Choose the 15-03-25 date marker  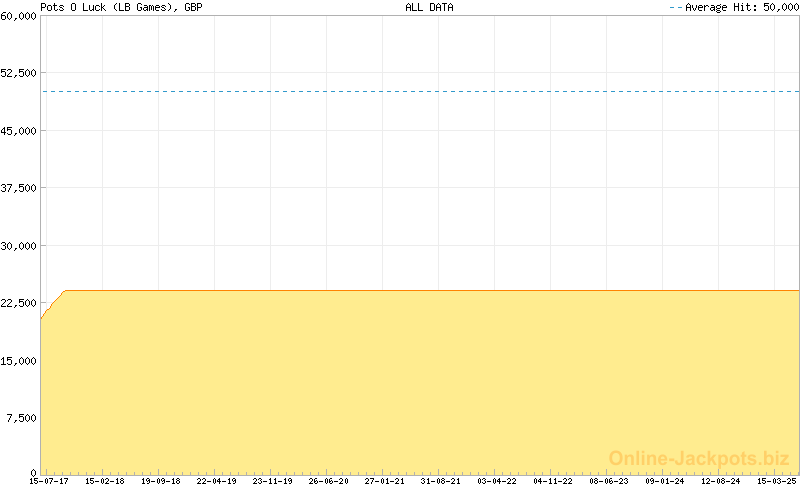tap(776, 481)
